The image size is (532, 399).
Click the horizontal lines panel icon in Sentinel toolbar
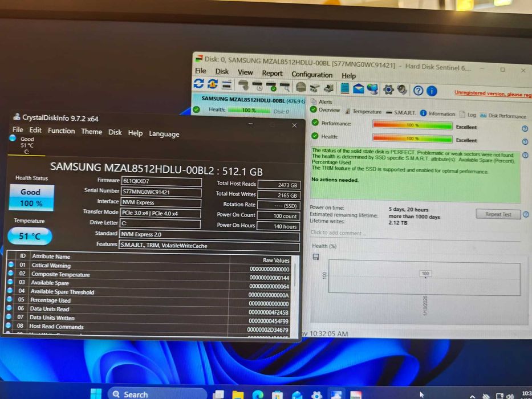coord(226,84)
